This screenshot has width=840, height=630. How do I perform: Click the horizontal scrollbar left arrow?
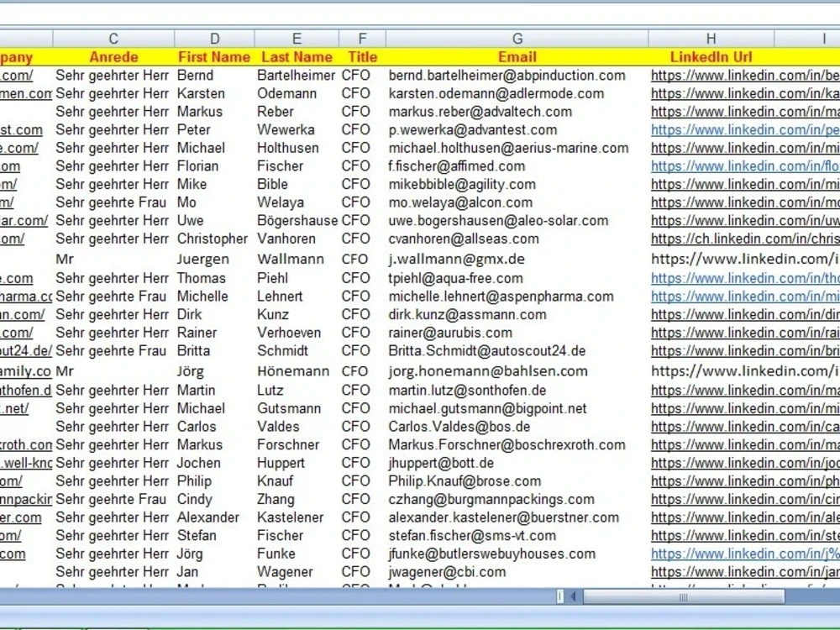click(x=573, y=596)
